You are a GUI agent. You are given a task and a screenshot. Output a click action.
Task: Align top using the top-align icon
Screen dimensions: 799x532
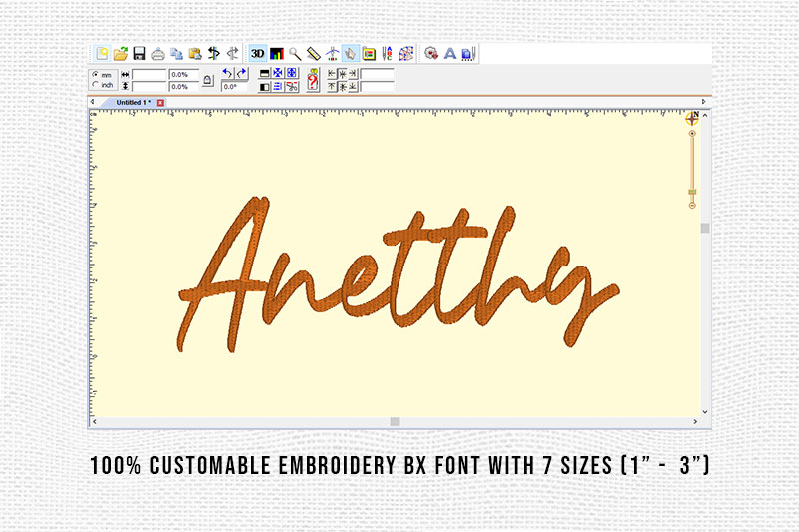pyautogui.click(x=332, y=87)
